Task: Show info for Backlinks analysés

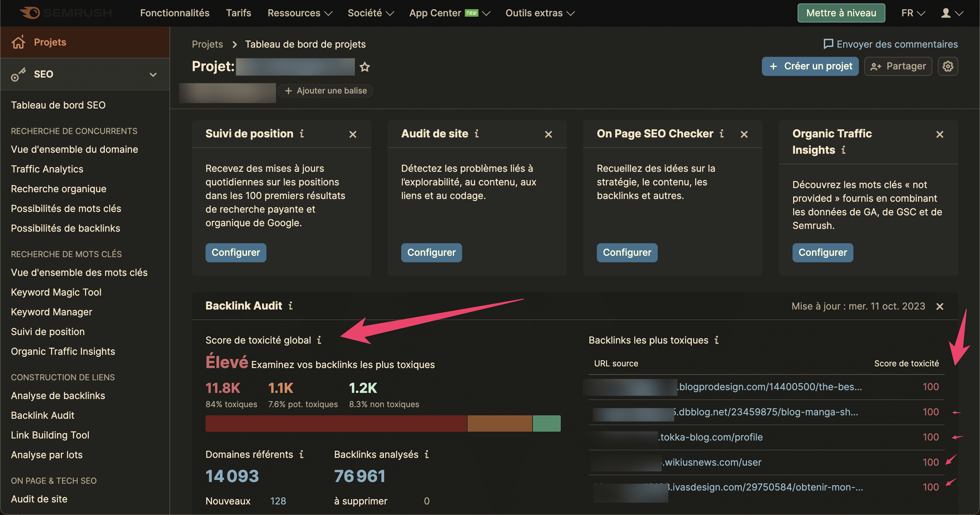Action: coord(426,454)
